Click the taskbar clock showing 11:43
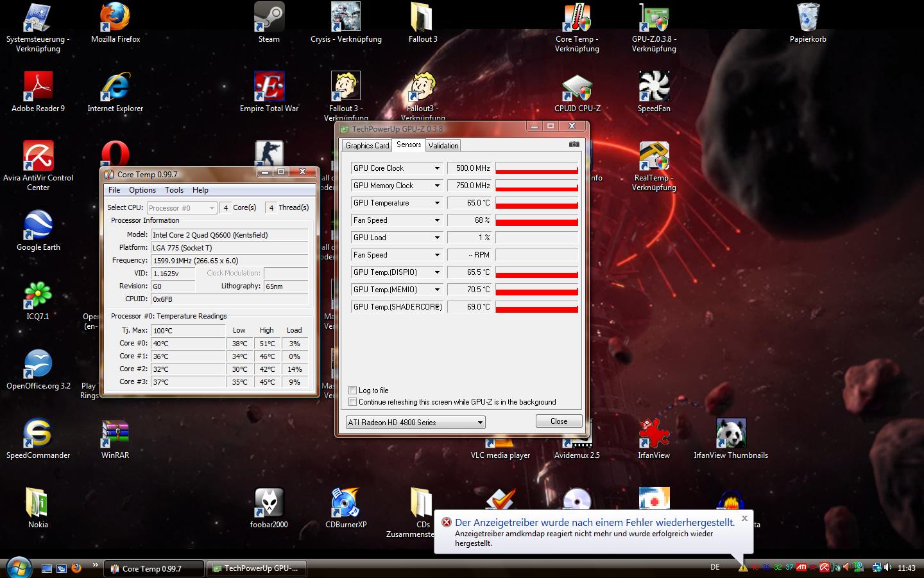924x578 pixels. tap(907, 568)
